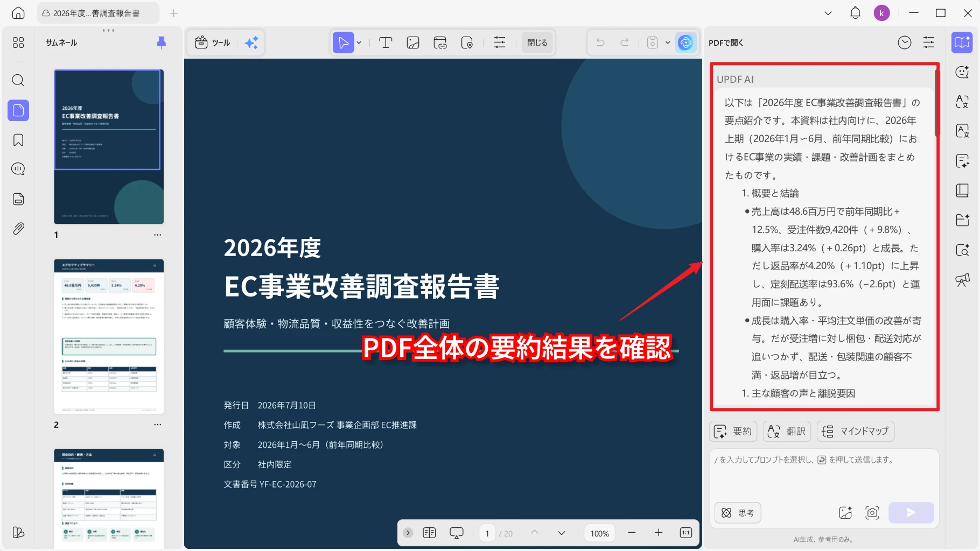Select the Text edit tool
The image size is (980, 551).
pyautogui.click(x=386, y=43)
